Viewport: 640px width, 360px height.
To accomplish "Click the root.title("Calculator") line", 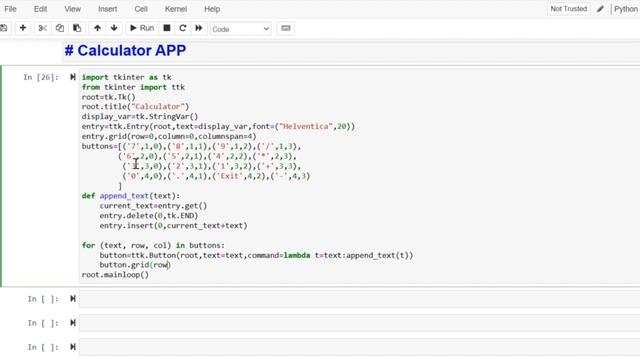I will tap(136, 107).
